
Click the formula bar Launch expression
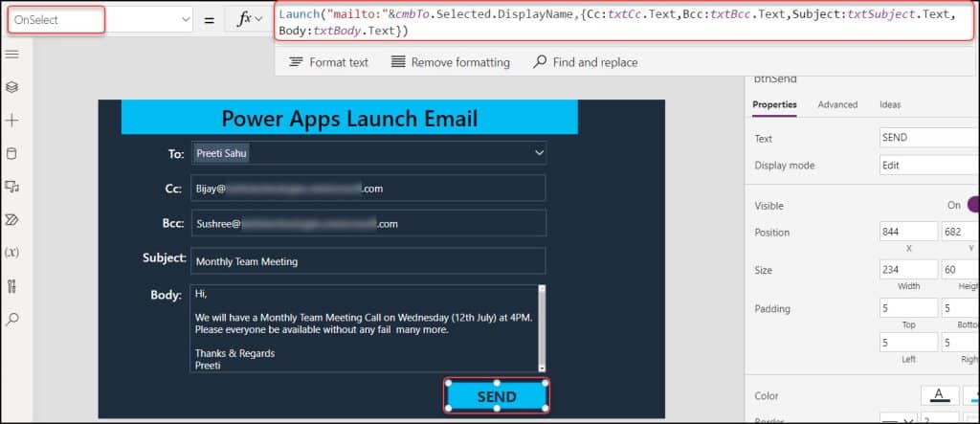(625, 23)
